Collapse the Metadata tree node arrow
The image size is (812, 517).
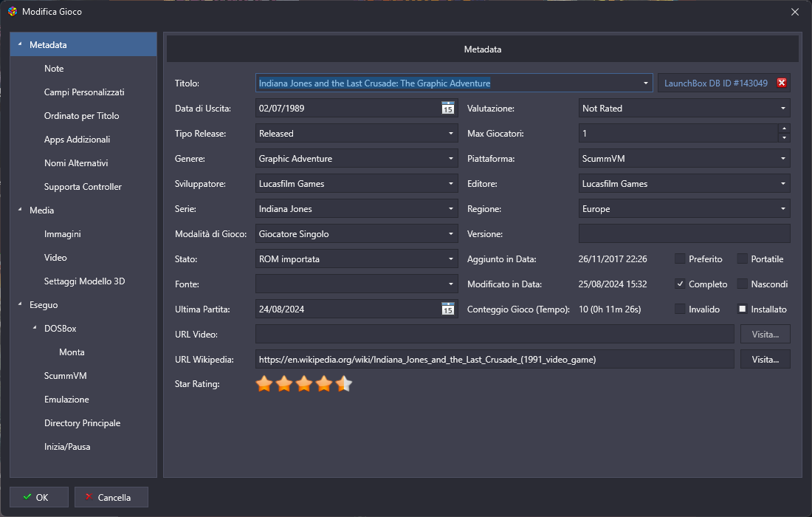tap(20, 44)
